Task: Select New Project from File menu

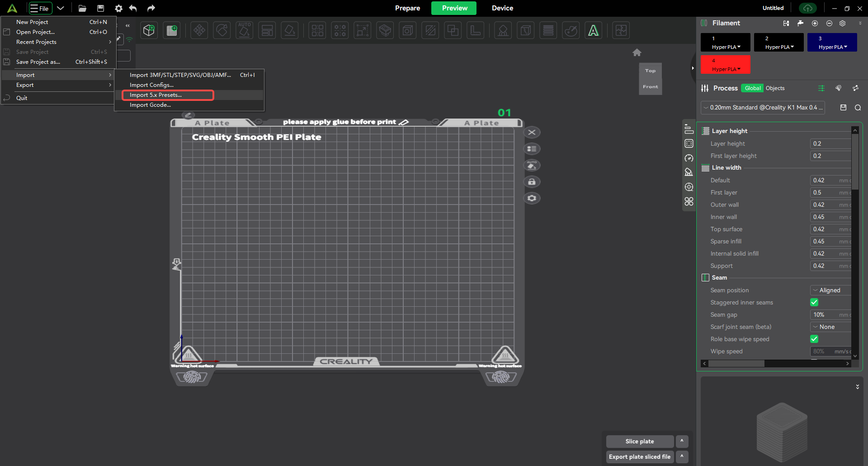Action: tap(58, 22)
